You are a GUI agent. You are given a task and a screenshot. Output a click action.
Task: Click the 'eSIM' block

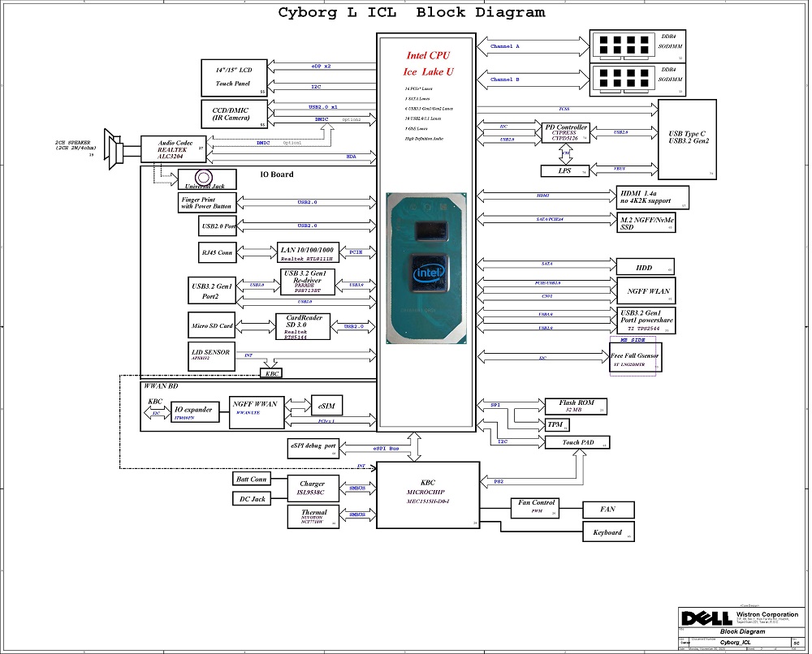tap(326, 406)
